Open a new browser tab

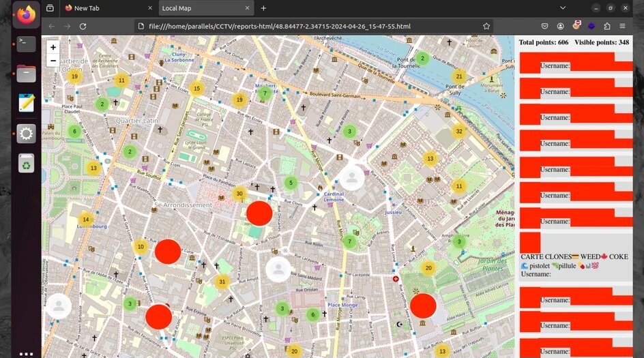point(264,8)
